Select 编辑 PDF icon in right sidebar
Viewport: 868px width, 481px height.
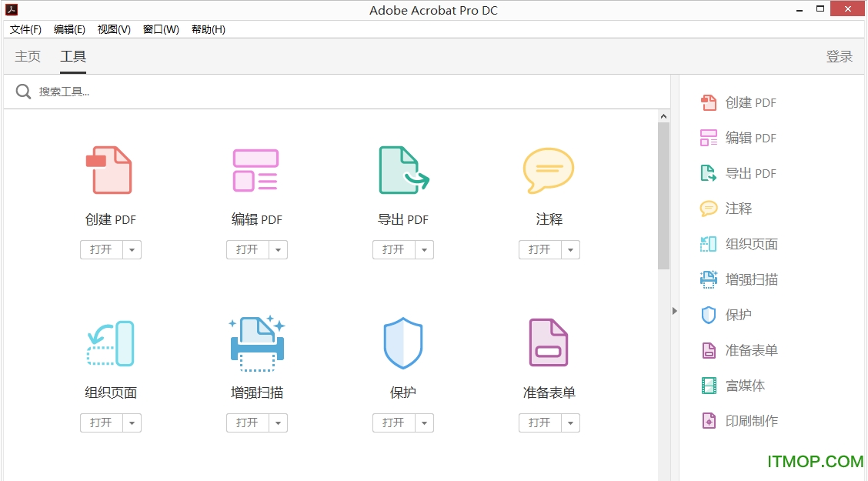(x=709, y=138)
